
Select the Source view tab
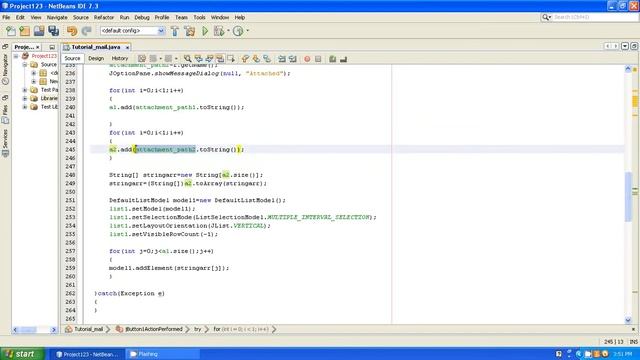click(72, 58)
